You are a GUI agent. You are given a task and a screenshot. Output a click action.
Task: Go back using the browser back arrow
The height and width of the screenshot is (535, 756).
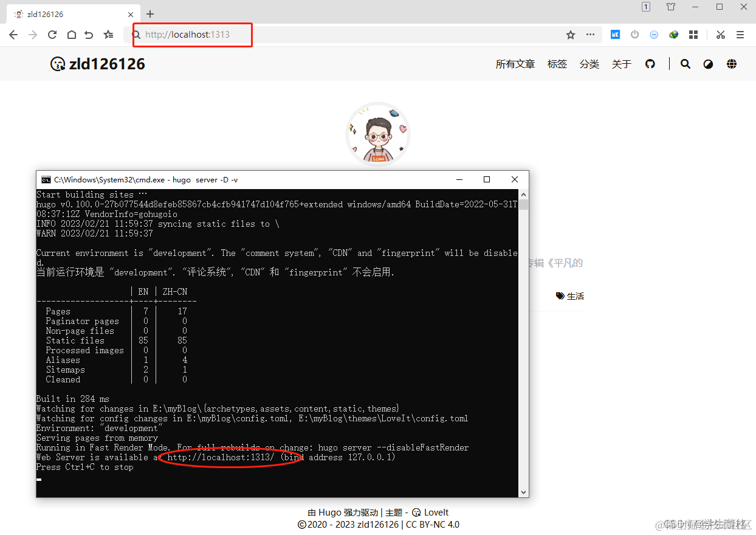point(13,35)
